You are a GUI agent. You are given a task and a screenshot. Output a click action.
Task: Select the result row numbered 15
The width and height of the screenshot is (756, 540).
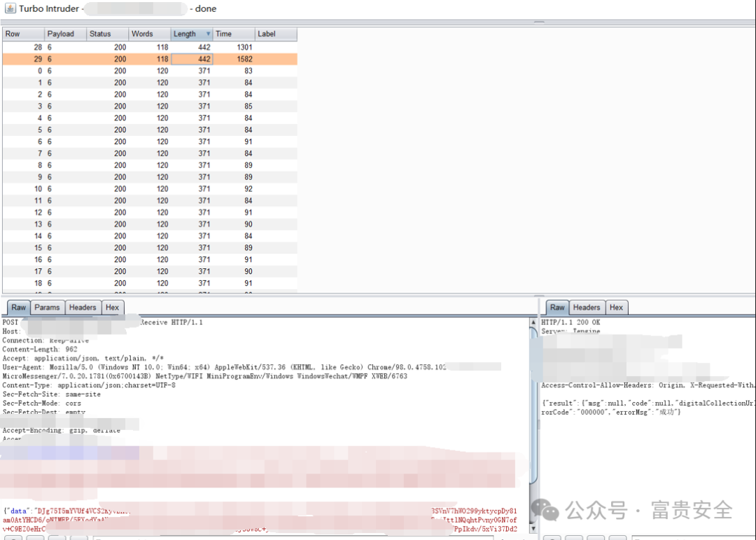[150, 248]
